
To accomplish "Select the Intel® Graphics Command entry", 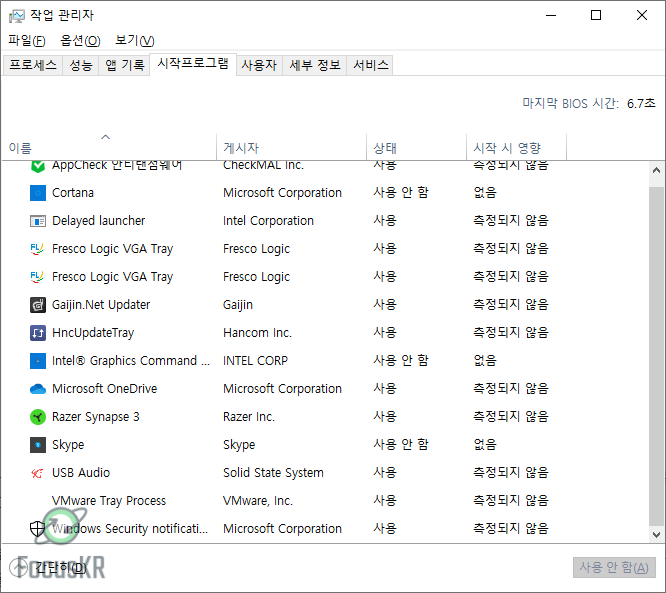I will [131, 361].
